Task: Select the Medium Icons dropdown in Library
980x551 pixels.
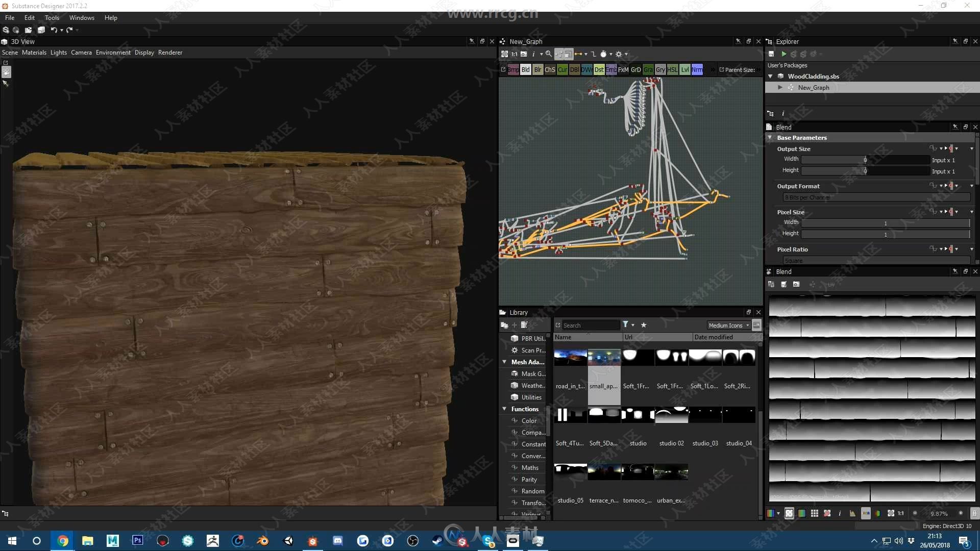Action: click(x=726, y=325)
